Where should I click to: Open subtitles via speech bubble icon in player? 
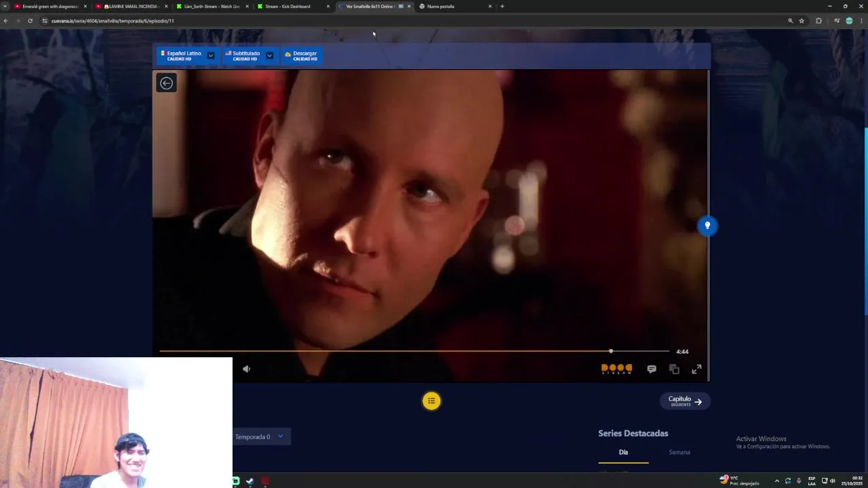coord(651,369)
